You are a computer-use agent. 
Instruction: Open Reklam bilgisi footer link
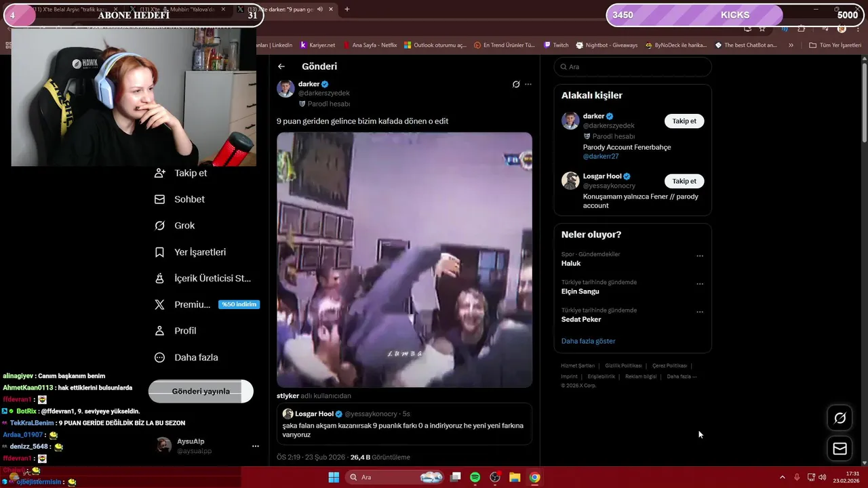(641, 376)
